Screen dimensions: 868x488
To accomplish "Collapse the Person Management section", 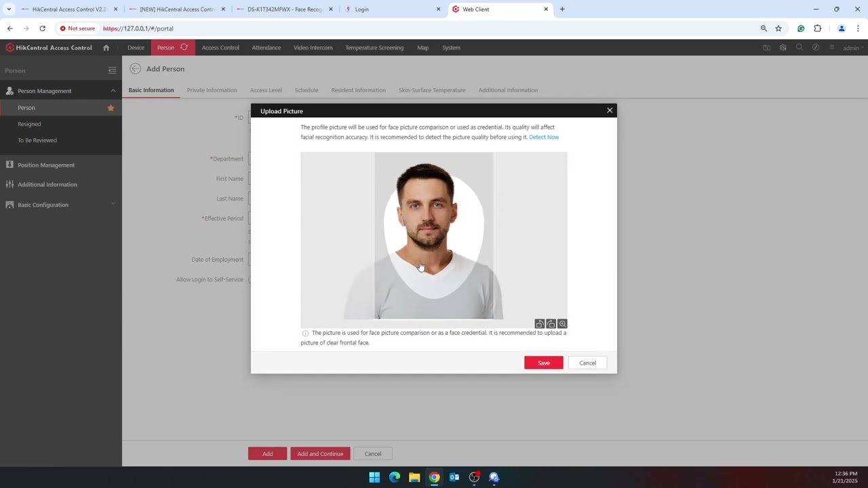I will pyautogui.click(x=113, y=91).
